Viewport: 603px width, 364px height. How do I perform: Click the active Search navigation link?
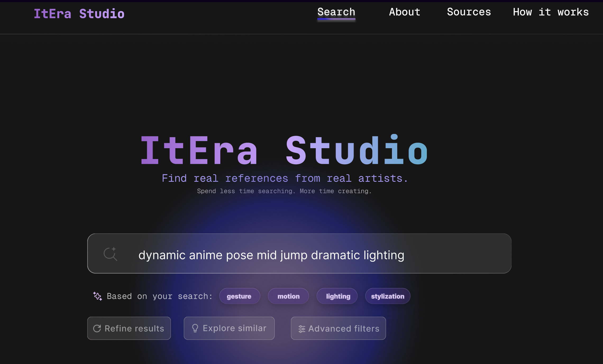pos(336,12)
